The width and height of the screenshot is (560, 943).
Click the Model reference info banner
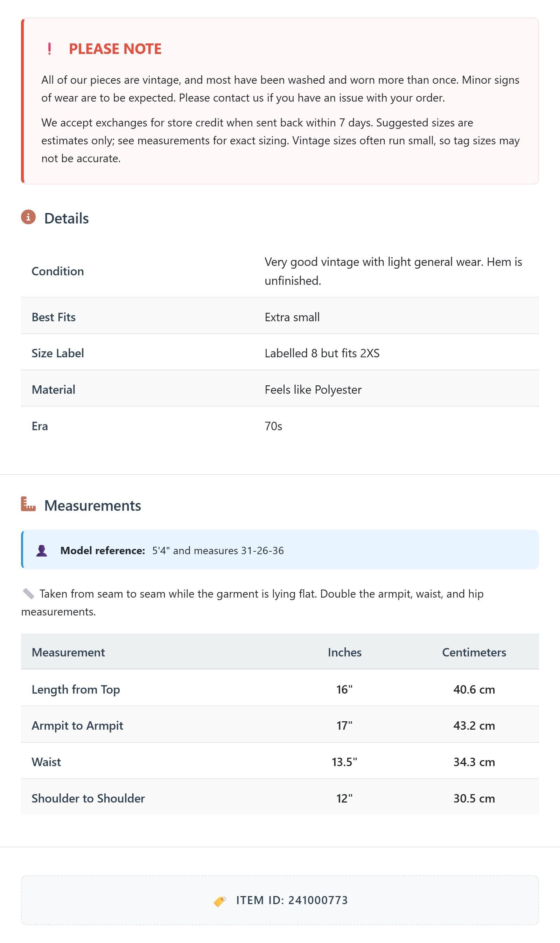pos(280,550)
